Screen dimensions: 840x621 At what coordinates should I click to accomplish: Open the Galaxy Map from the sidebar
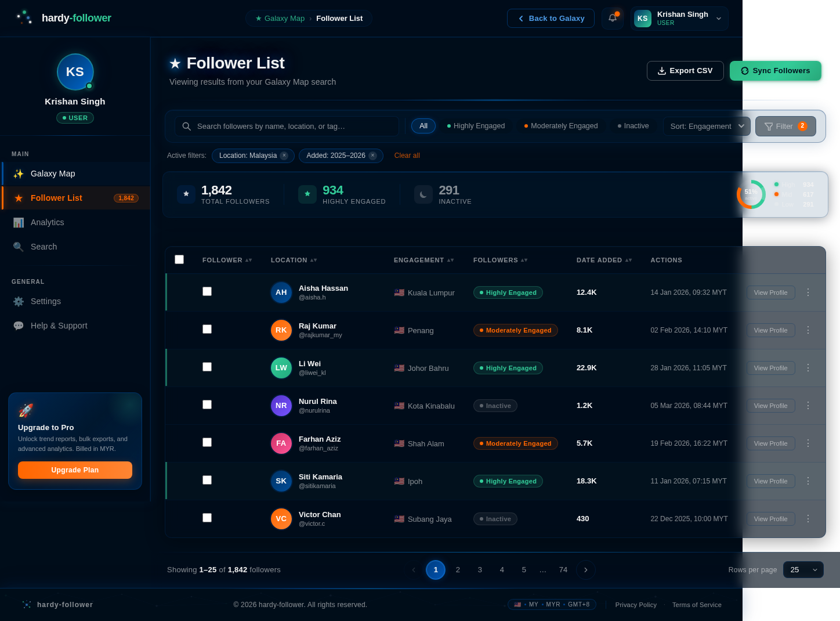[x=53, y=174]
